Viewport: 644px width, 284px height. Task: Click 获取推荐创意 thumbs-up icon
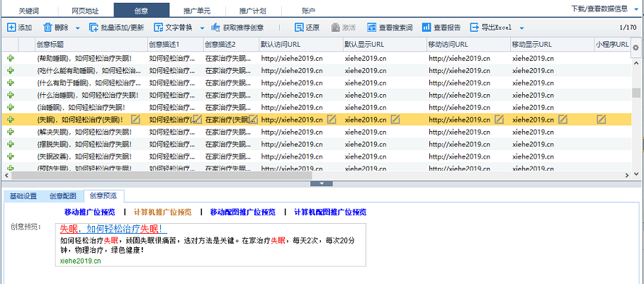click(216, 28)
